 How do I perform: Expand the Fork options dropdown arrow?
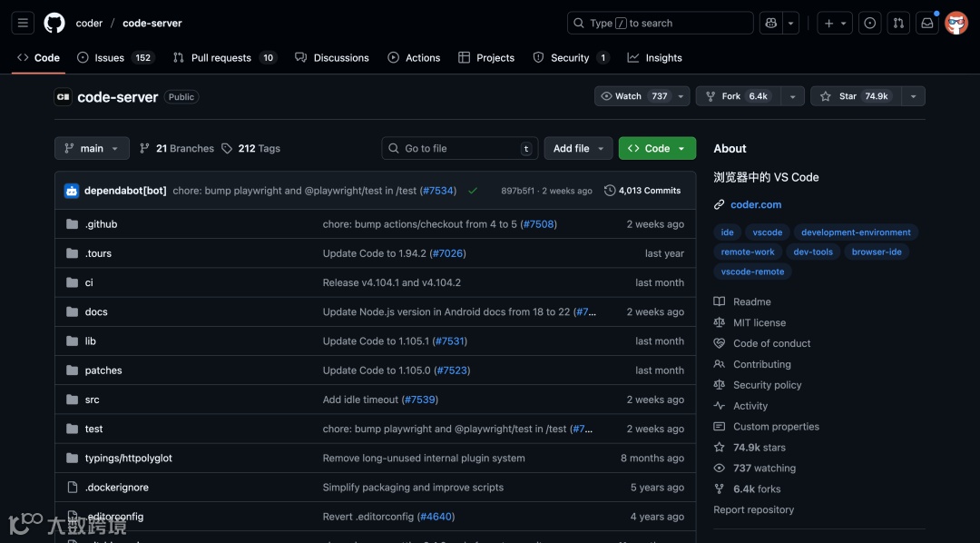click(792, 96)
